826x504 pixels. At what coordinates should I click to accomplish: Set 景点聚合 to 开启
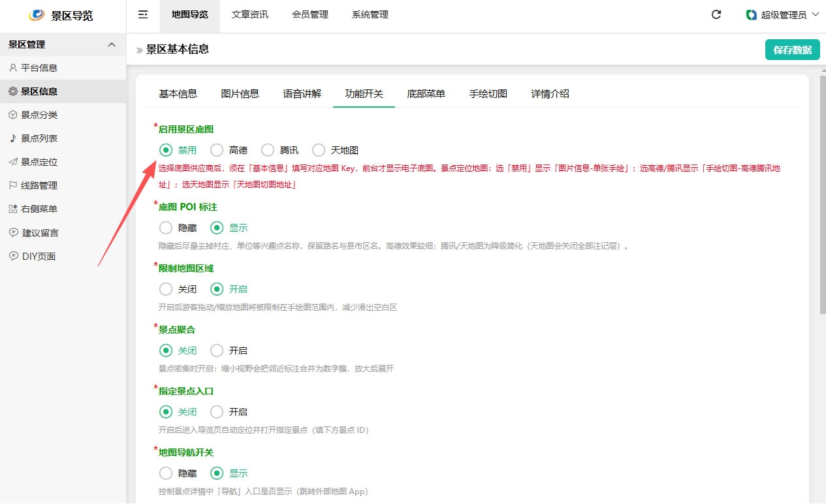pos(217,351)
